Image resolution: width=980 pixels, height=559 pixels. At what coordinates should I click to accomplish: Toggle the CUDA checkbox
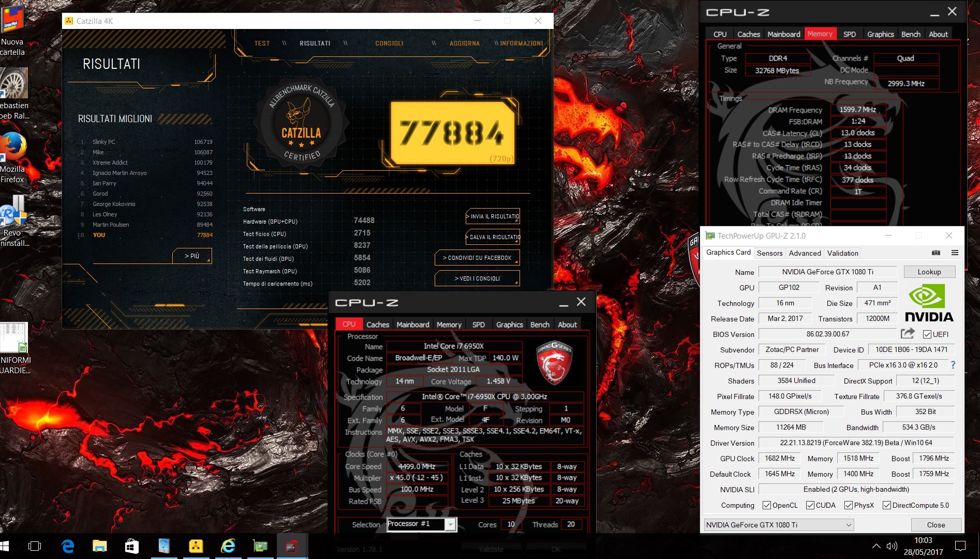point(810,505)
